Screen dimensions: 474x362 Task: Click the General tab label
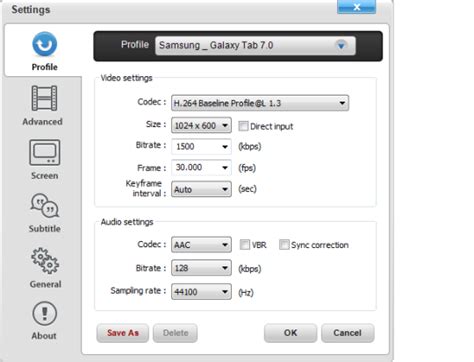45,284
